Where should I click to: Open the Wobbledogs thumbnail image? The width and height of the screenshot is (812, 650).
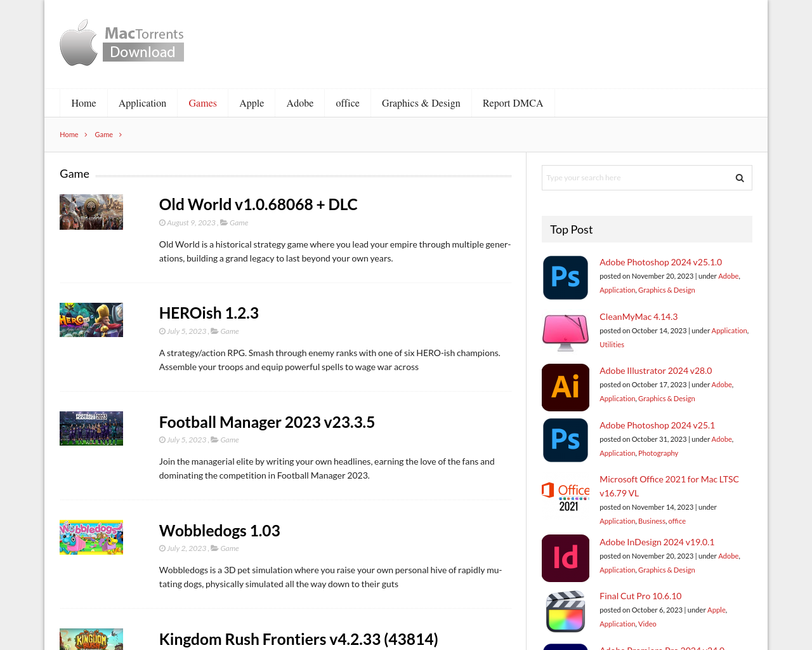coord(91,537)
